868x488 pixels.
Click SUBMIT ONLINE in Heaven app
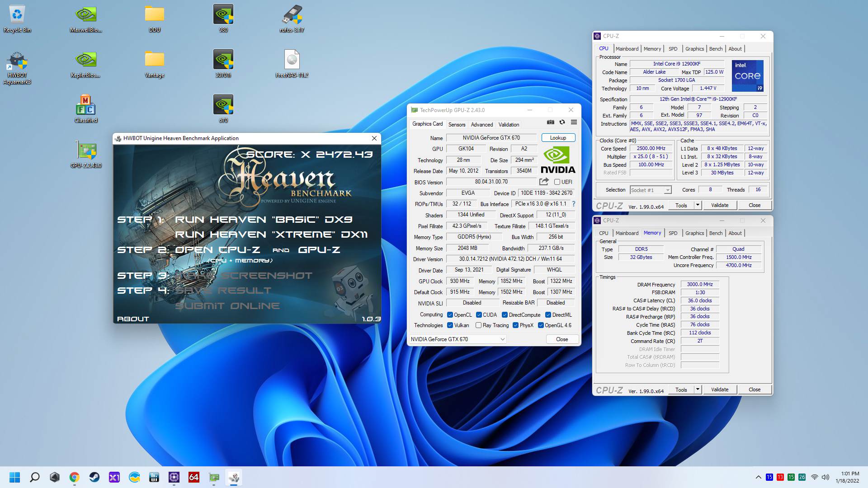tap(227, 306)
